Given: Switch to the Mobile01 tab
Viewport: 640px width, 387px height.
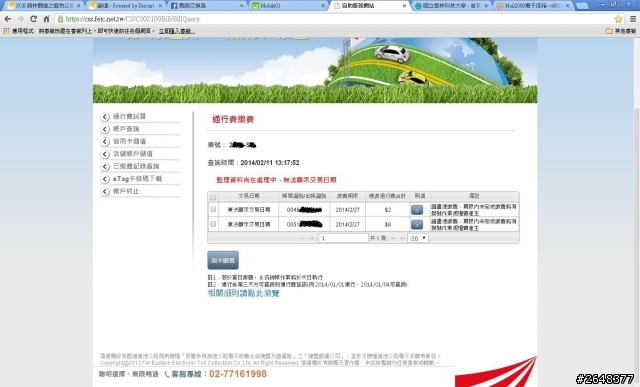Looking at the screenshot, I should (288, 6).
